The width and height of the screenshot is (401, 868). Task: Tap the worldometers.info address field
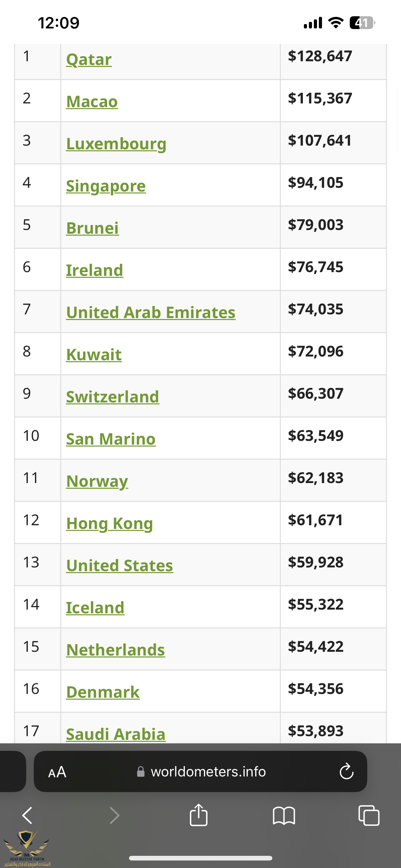202,772
